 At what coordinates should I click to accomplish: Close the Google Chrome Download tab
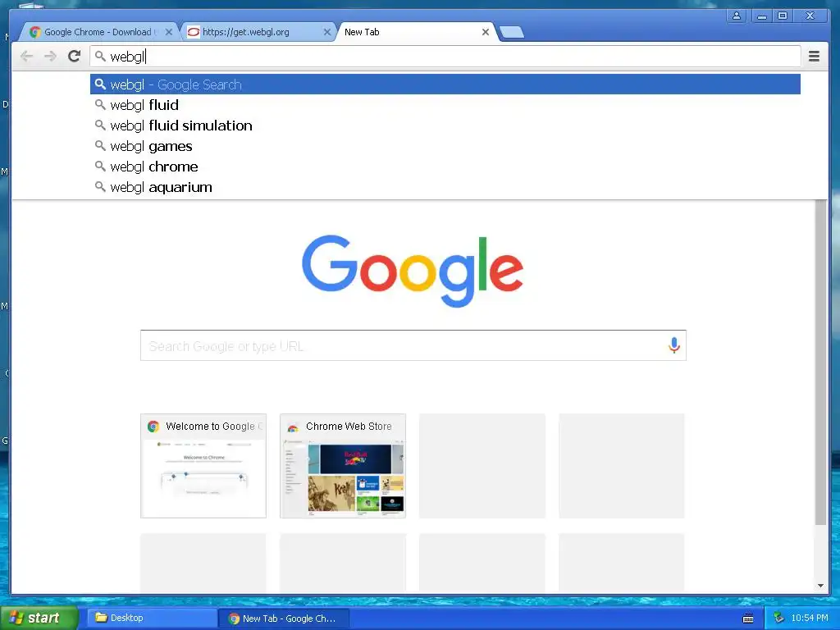(x=169, y=32)
